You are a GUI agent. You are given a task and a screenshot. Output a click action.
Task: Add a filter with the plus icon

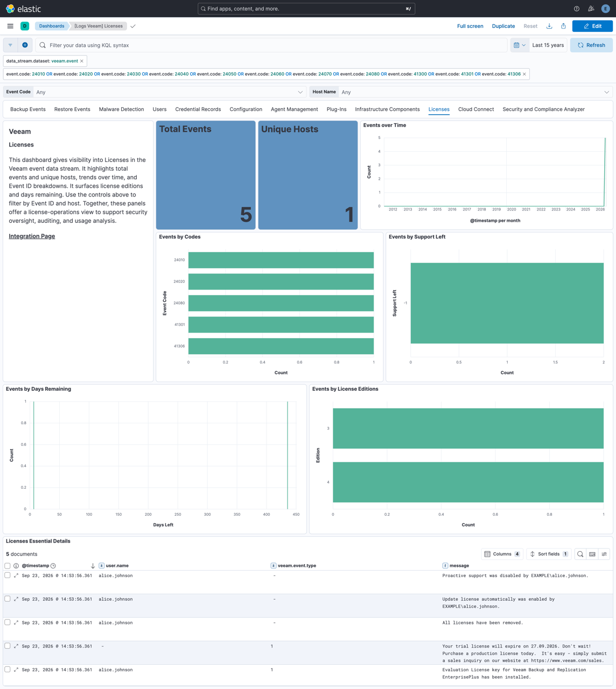pyautogui.click(x=25, y=45)
